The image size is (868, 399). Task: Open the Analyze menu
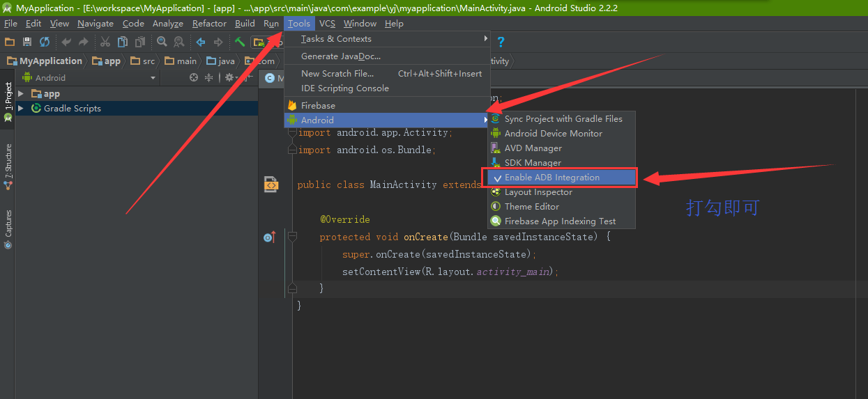coord(168,23)
